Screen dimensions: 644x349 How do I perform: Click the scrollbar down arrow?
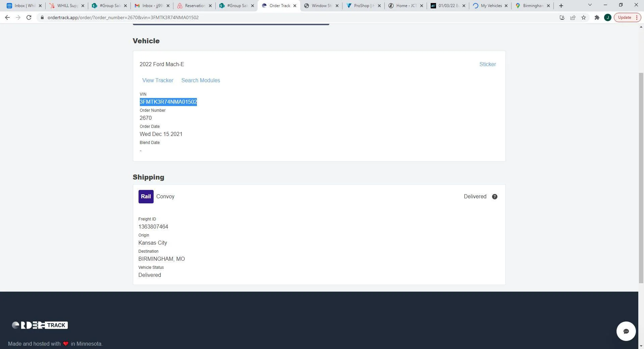[x=641, y=346]
